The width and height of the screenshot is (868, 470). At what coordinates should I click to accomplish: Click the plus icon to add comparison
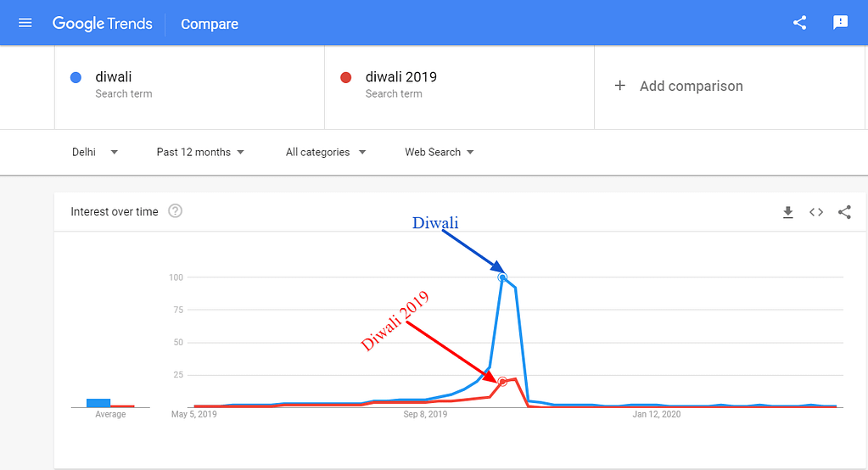(x=620, y=85)
